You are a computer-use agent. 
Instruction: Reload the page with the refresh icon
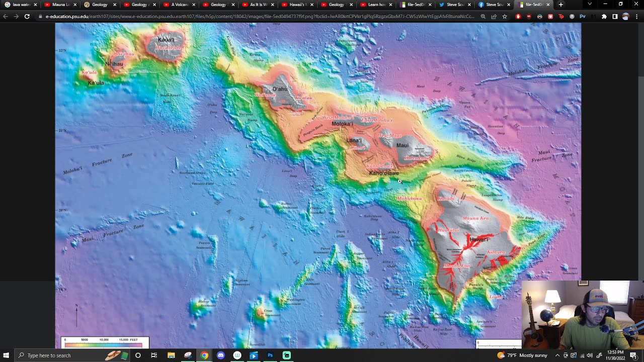tap(27, 16)
